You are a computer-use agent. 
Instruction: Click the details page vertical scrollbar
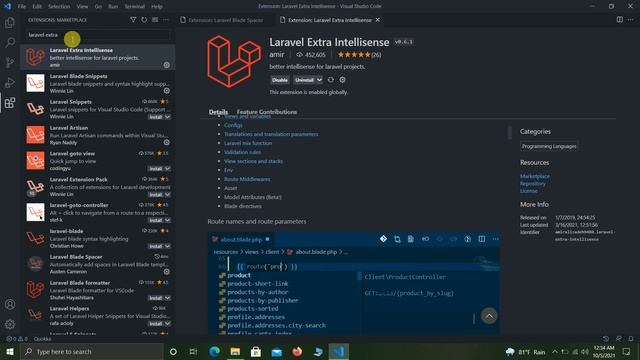509,133
